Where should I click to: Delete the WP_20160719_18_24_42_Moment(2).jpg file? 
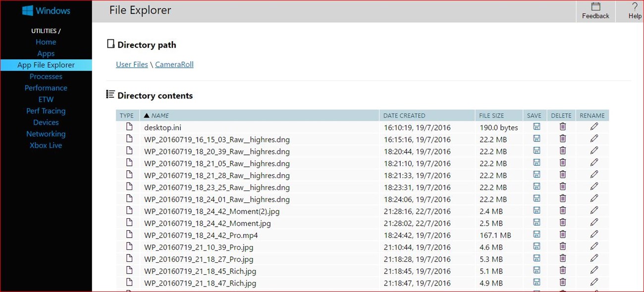(x=562, y=211)
